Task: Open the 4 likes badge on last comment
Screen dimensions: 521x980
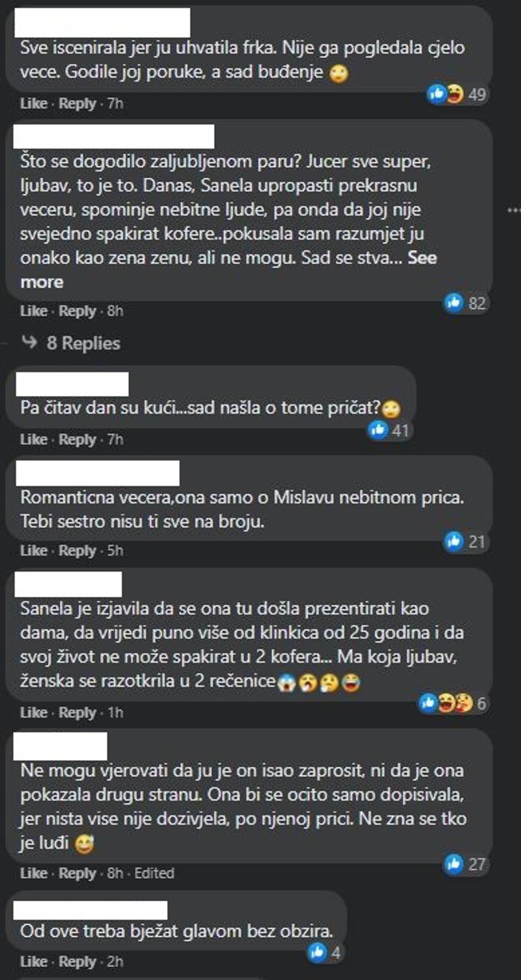Action: click(325, 952)
